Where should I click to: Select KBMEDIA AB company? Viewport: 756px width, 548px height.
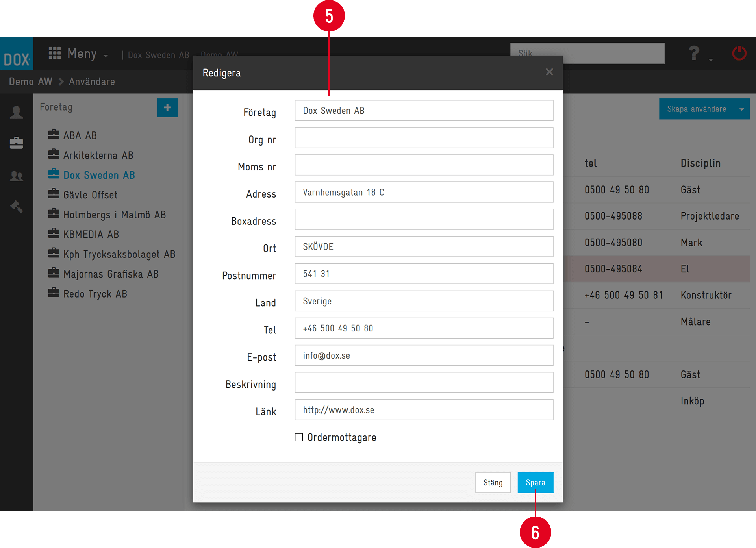[91, 234]
